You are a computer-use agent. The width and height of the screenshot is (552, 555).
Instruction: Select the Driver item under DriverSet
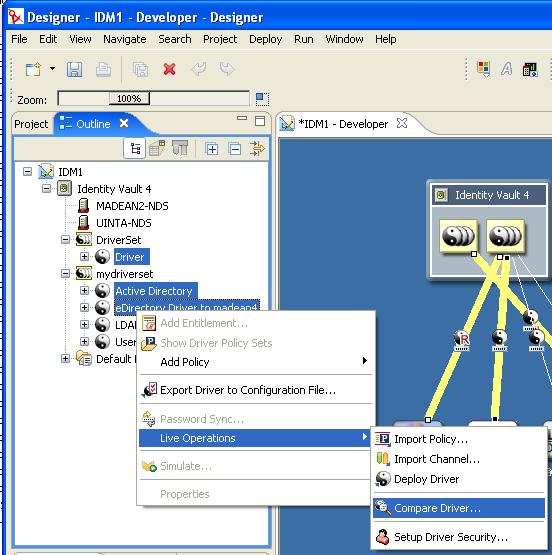pos(132,257)
